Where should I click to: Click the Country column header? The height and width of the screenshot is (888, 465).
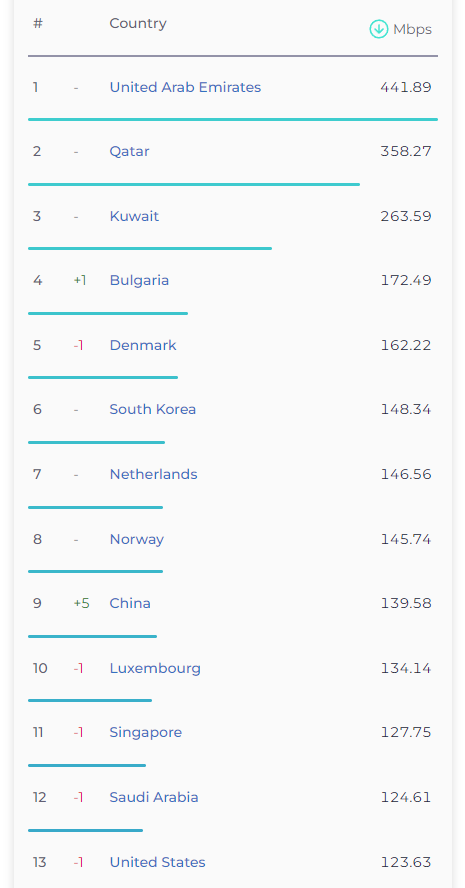(138, 23)
